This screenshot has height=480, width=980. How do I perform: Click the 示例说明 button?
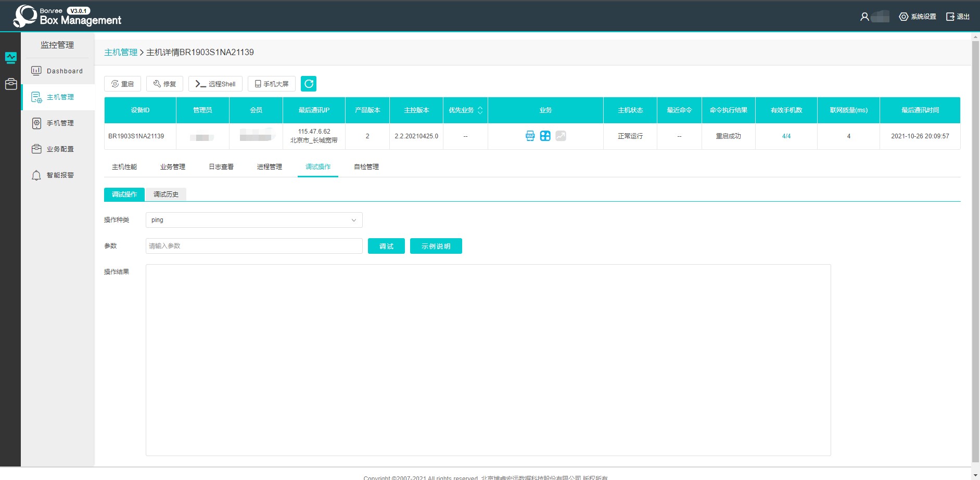click(x=436, y=246)
